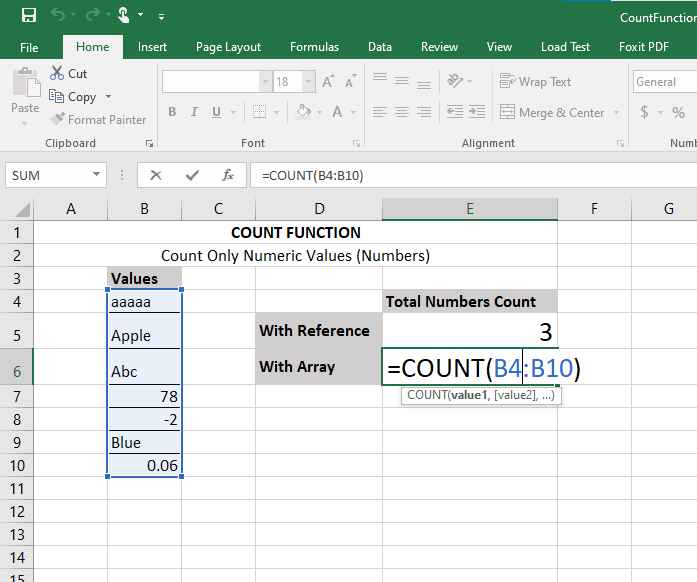Switch to the Insert tab
Viewport: 697px width, 582px height.
pos(152,47)
